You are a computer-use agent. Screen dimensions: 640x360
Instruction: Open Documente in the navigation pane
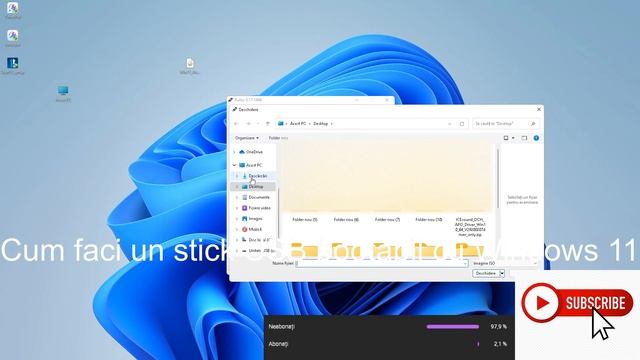256,197
